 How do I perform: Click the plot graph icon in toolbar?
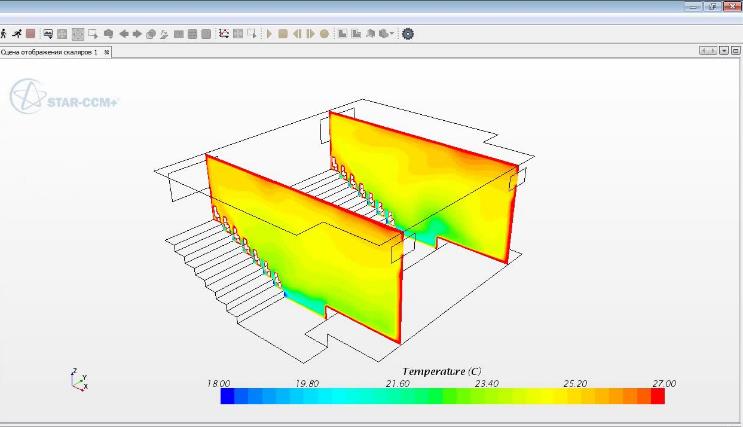tap(223, 33)
